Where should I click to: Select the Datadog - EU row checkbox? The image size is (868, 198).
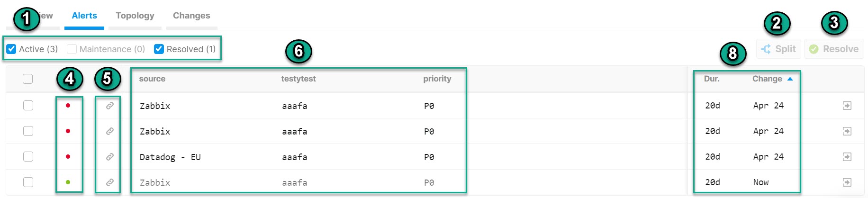[28, 157]
